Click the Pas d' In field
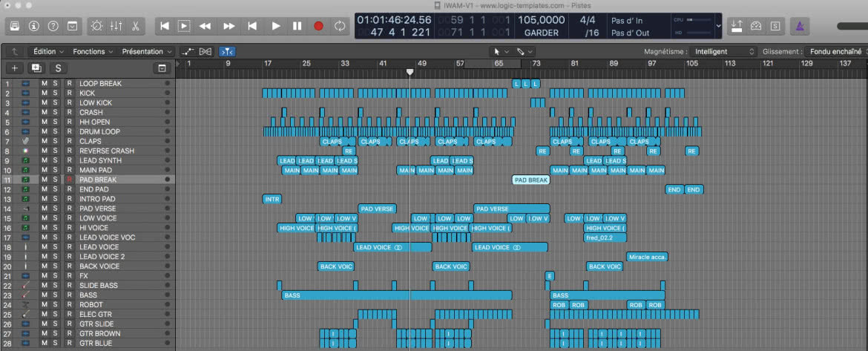 coord(627,21)
